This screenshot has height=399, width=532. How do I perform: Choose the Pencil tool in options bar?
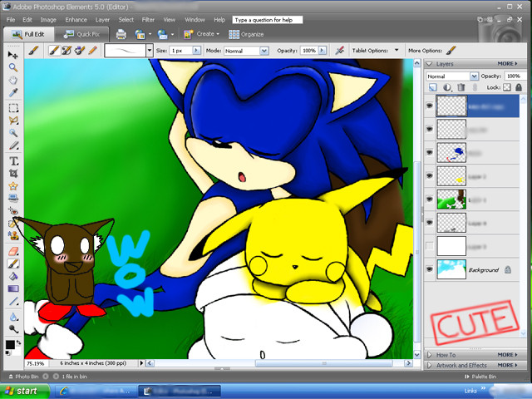pyautogui.click(x=92, y=51)
